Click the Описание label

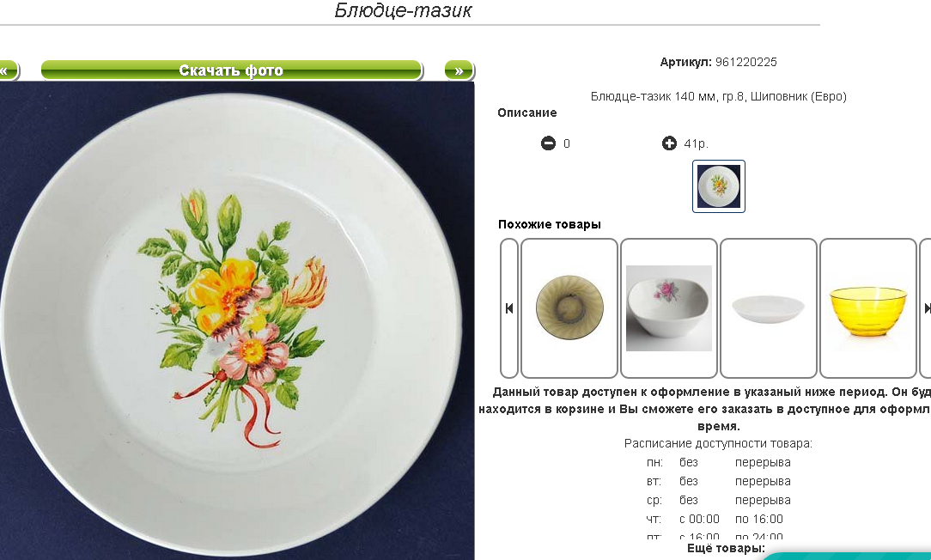click(527, 113)
